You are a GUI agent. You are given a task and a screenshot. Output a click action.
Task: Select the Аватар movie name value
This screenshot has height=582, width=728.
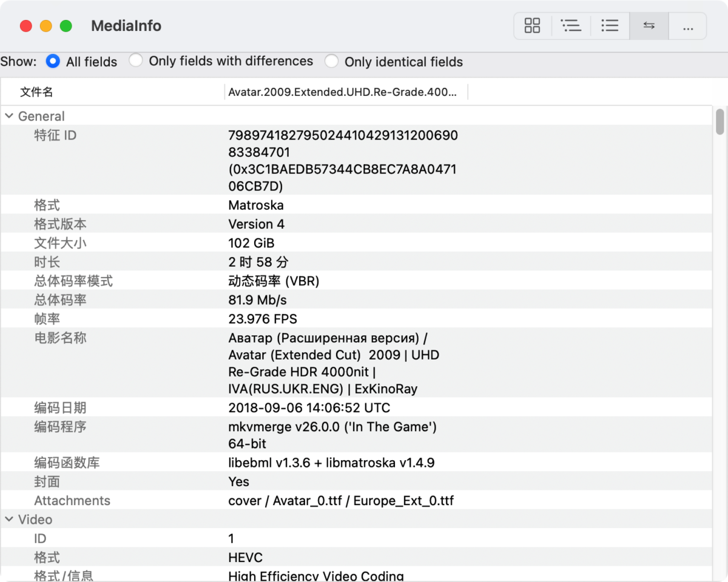334,363
